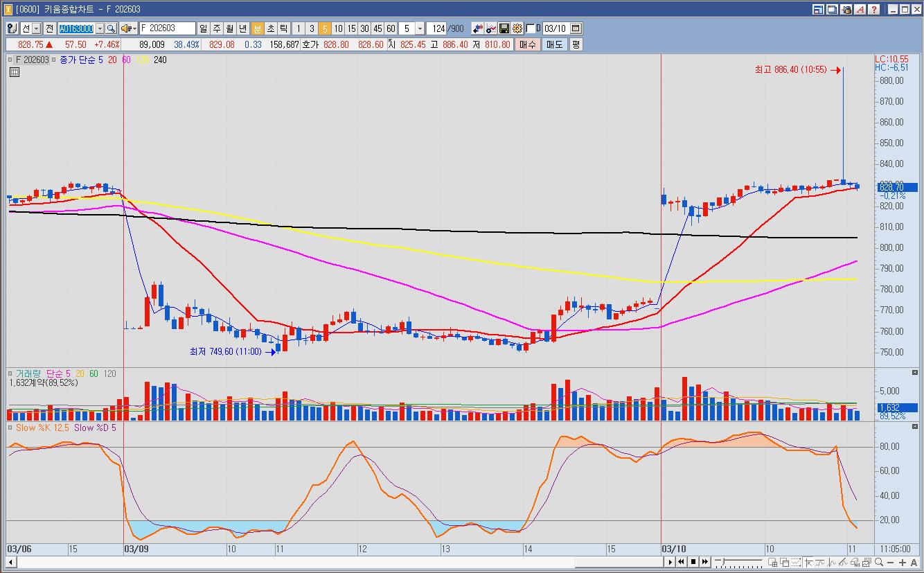This screenshot has height=573, width=924.
Task: Click the grid table icon under F 202603 label
Action: pos(15,71)
